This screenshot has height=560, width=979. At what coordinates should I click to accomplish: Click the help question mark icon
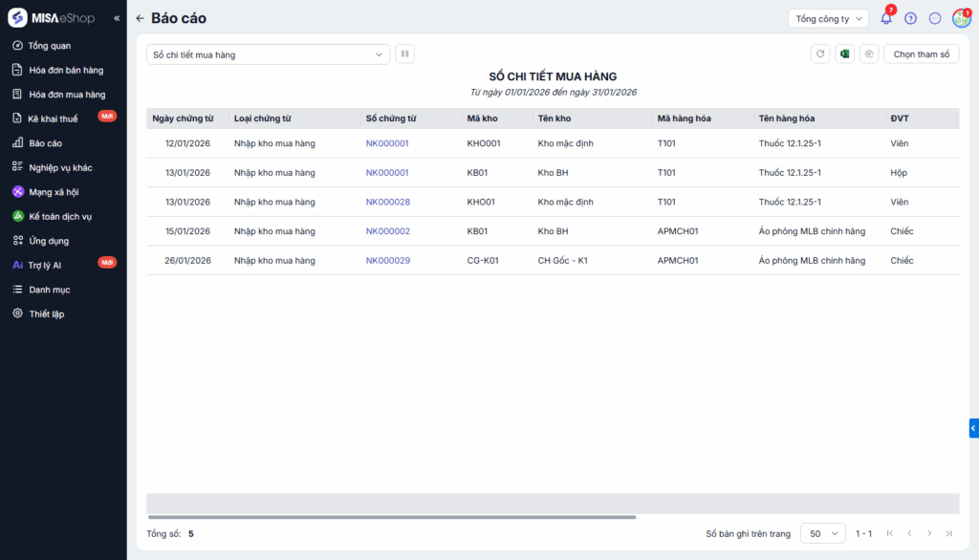[910, 18]
